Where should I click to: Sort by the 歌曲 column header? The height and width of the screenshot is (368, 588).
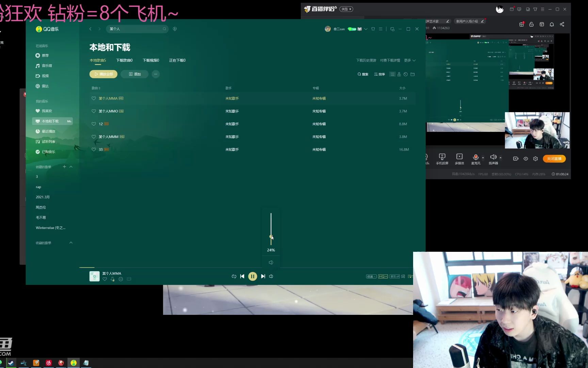pyautogui.click(x=96, y=88)
